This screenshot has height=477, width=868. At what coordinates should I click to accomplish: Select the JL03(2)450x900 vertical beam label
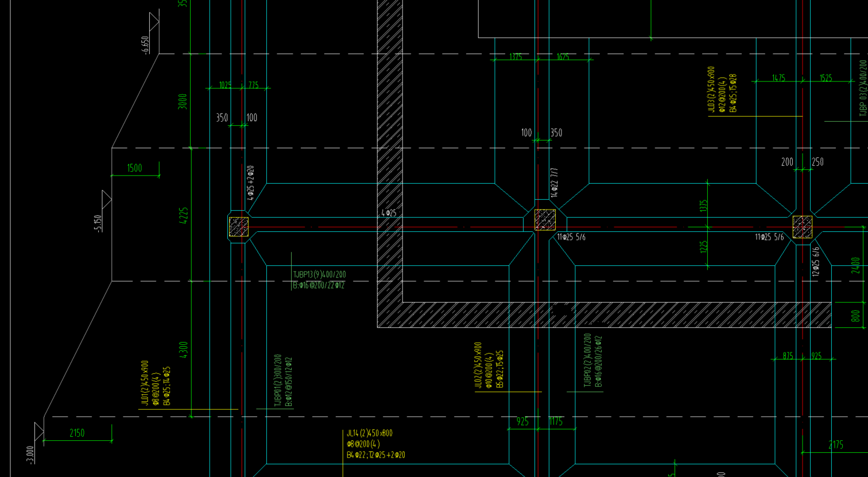tap(711, 90)
